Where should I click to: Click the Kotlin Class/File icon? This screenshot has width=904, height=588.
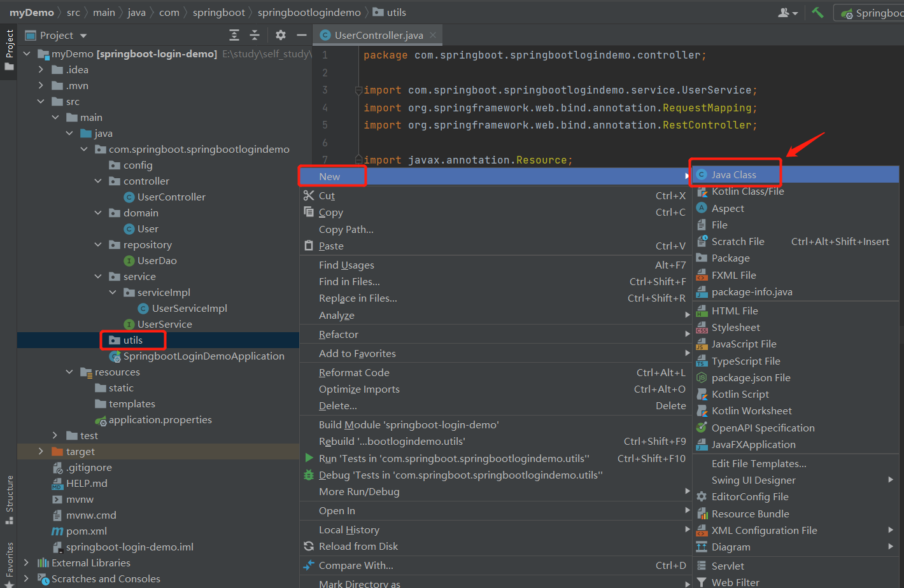[x=702, y=192]
